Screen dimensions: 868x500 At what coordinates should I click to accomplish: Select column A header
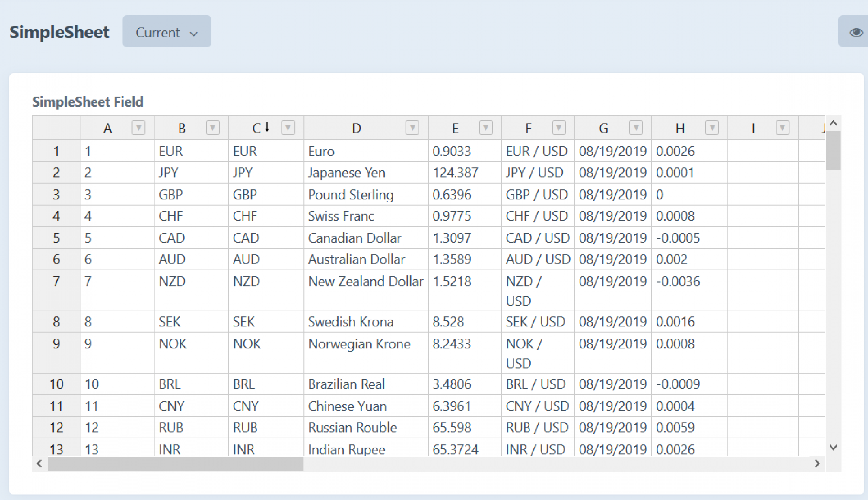(117, 128)
